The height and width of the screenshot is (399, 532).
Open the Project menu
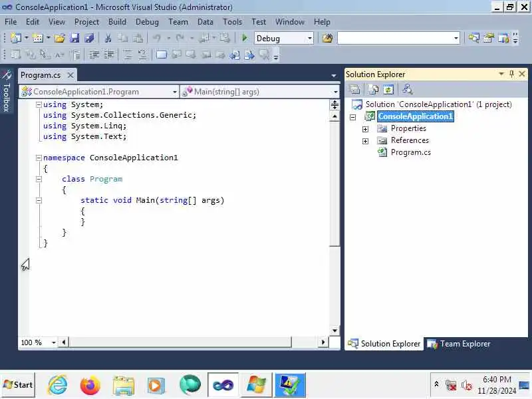coord(86,22)
